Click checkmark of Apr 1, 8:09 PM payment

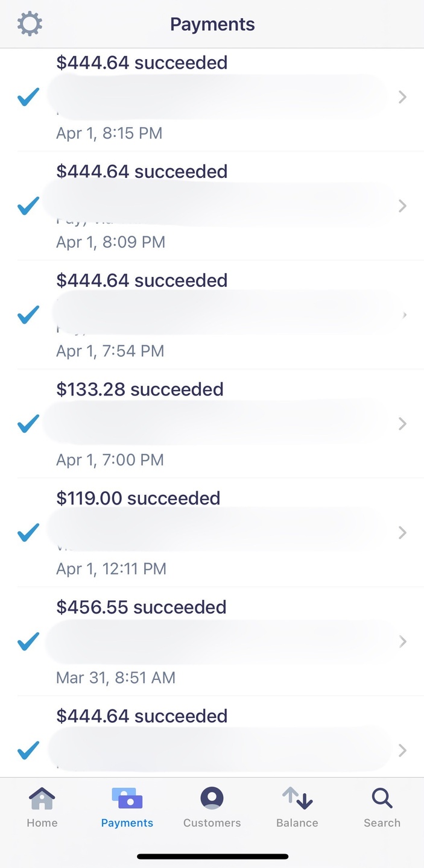[x=28, y=206]
